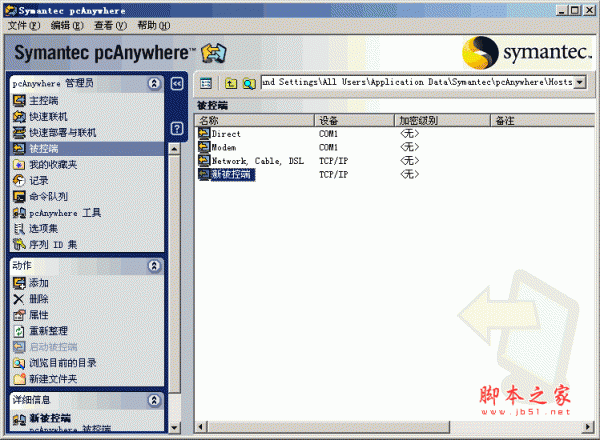Image resolution: width=600 pixels, height=440 pixels.
Task: Click the greyed 启动被控端 start host action
Action: tap(45, 347)
